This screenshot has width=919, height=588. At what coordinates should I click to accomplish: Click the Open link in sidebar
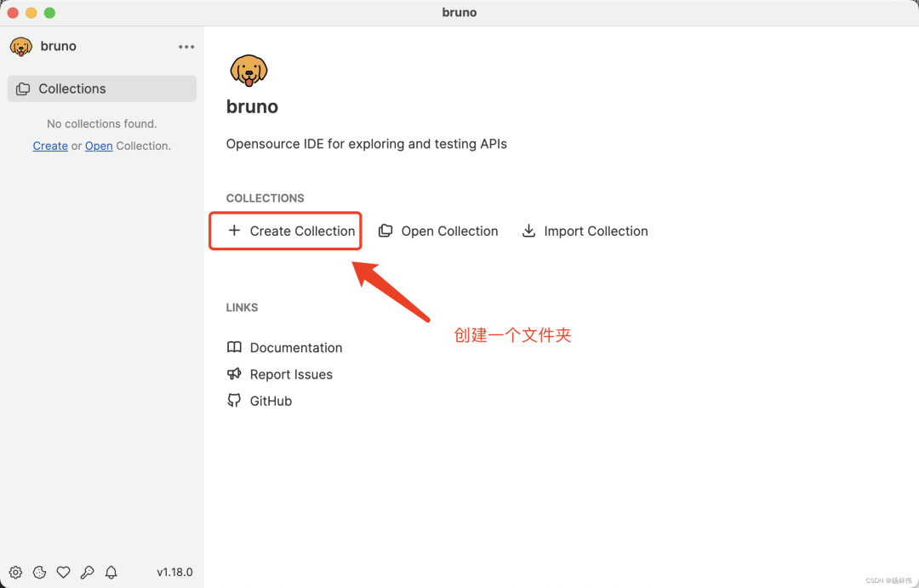click(99, 146)
